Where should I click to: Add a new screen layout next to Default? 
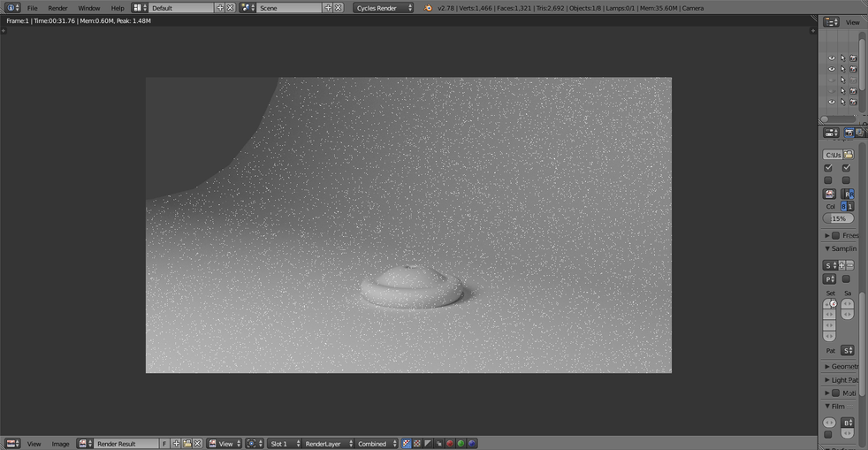tap(220, 8)
